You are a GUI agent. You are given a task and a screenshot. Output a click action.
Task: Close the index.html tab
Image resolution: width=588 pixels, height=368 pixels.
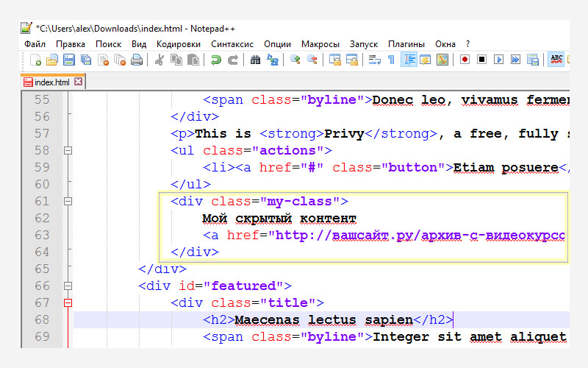[79, 82]
